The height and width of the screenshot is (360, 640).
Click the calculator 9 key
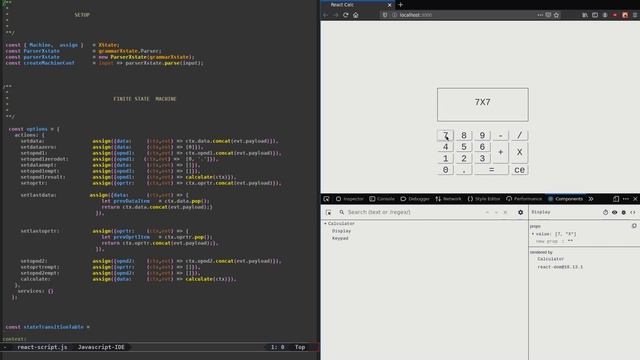pos(482,135)
